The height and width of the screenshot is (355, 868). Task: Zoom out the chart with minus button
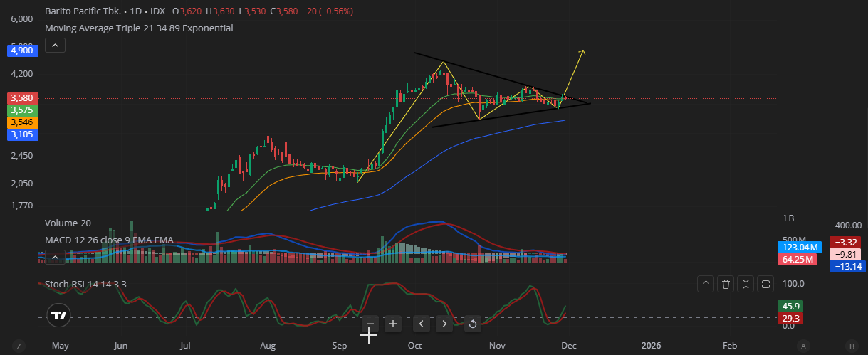370,324
